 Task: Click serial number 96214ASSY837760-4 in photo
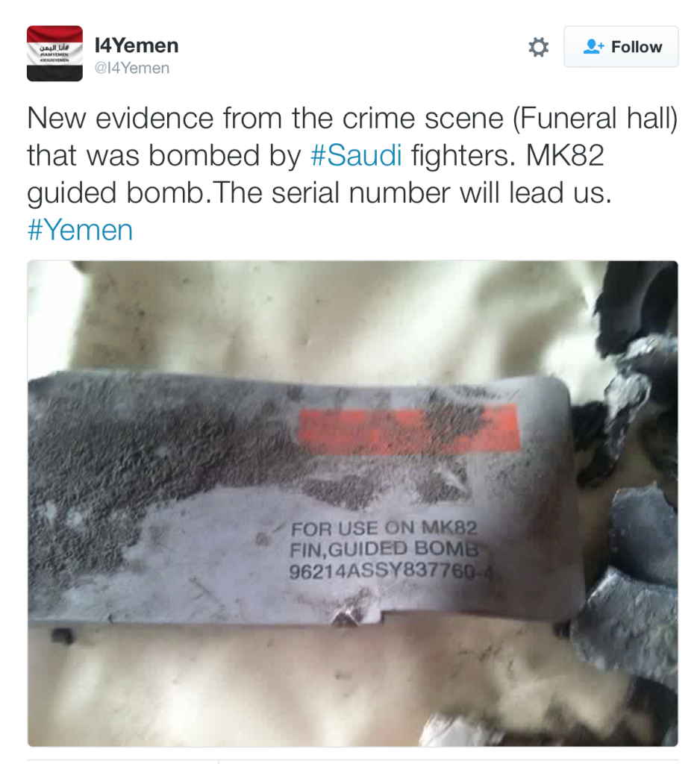(x=392, y=571)
